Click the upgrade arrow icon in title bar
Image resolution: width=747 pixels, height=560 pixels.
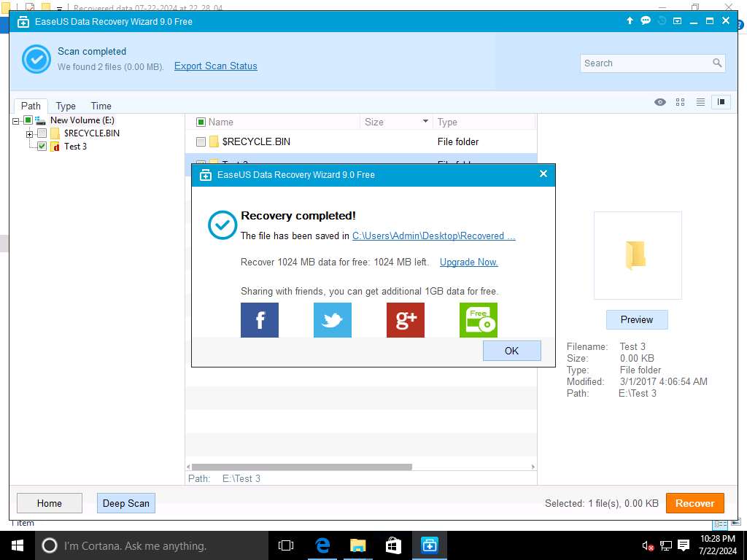[630, 20]
